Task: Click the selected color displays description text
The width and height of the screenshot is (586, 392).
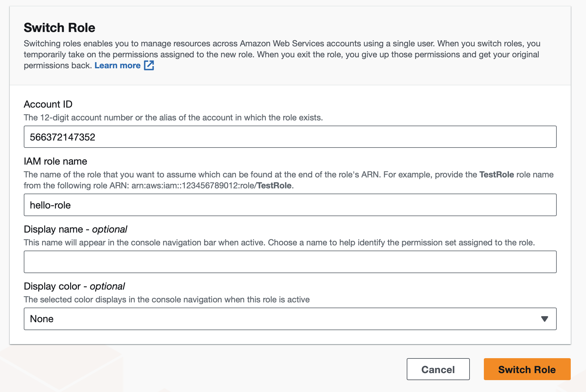Action: coord(167,300)
